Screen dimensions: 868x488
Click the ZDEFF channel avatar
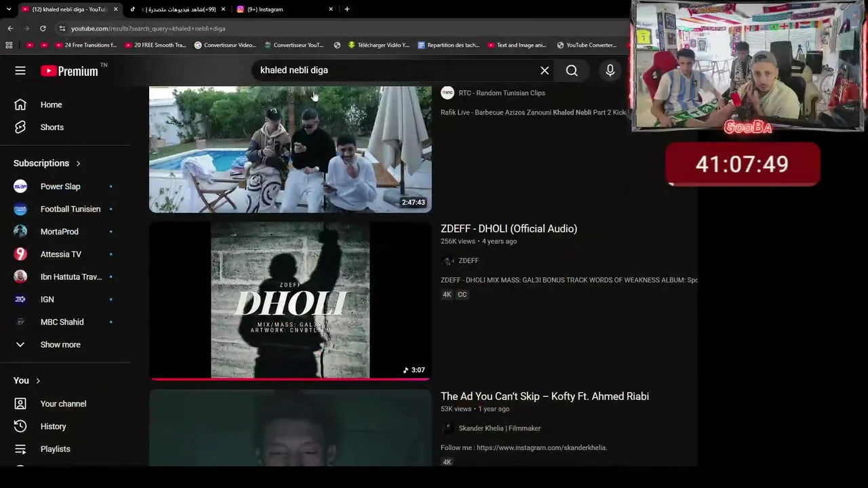(447, 260)
